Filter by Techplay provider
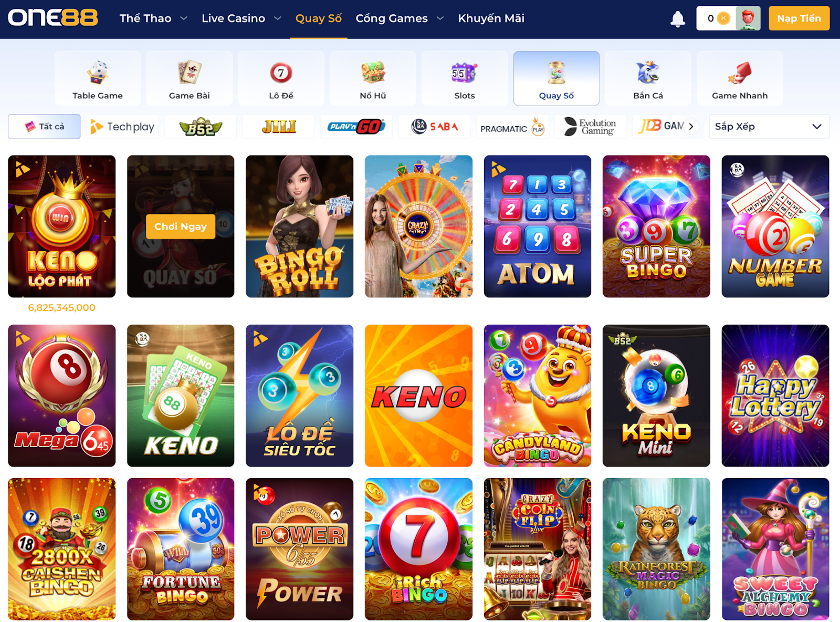The width and height of the screenshot is (840, 622). (122, 127)
